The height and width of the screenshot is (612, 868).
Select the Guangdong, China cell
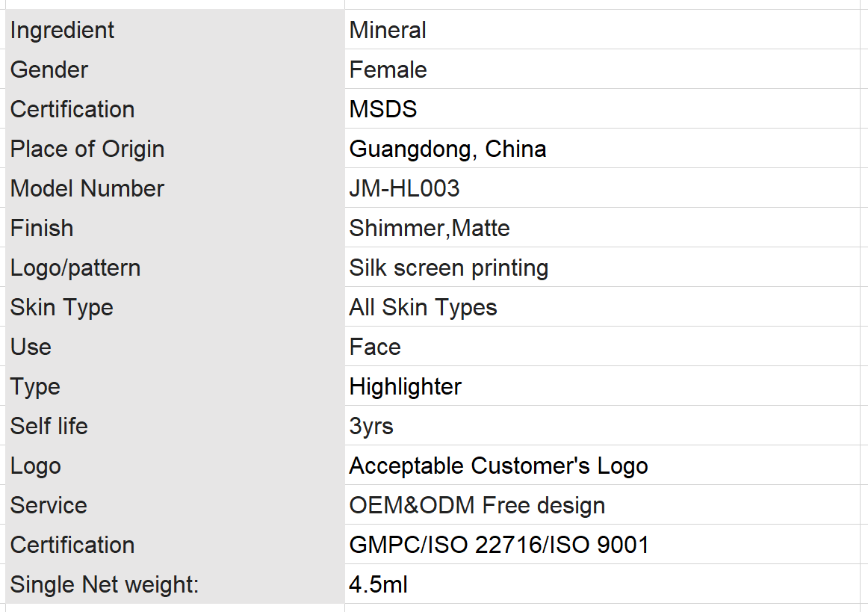tap(602, 149)
